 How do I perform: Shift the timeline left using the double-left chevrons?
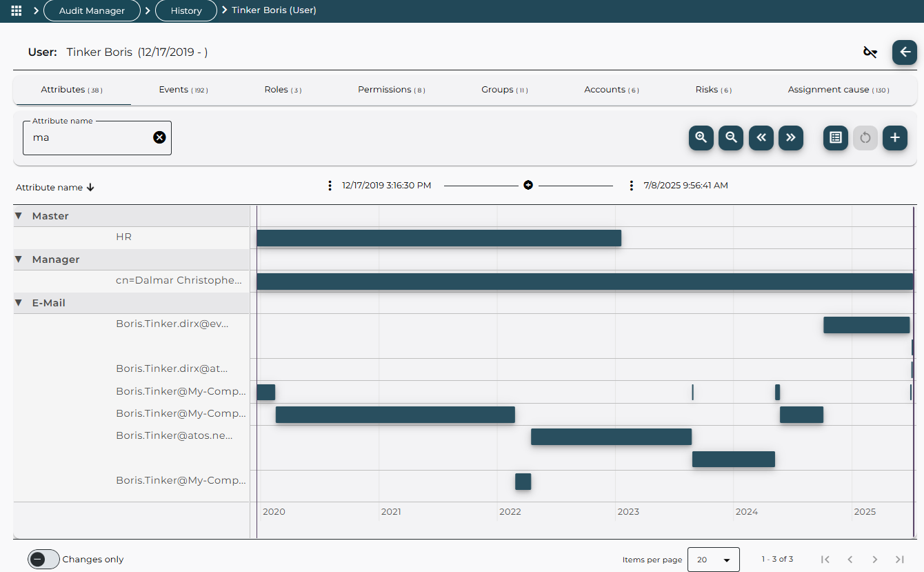761,138
